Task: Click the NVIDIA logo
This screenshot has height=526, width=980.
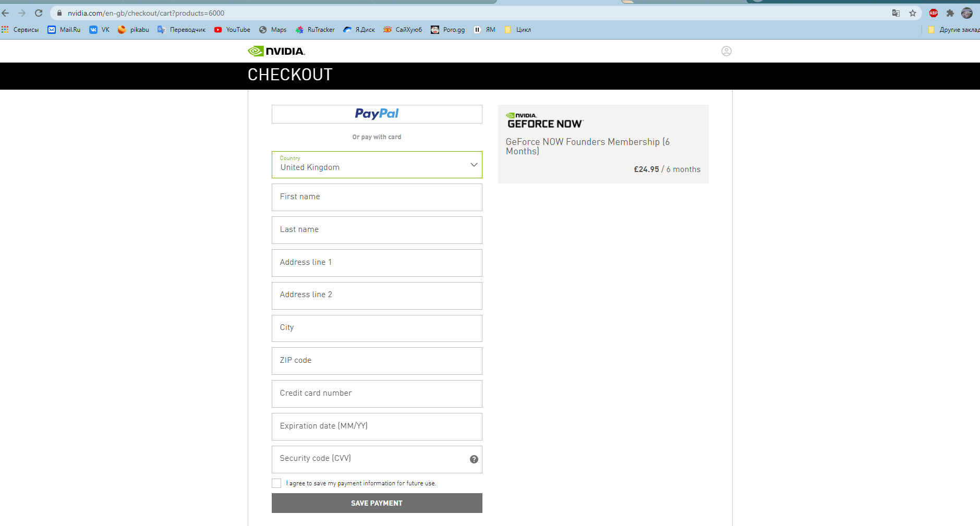Action: [276, 51]
